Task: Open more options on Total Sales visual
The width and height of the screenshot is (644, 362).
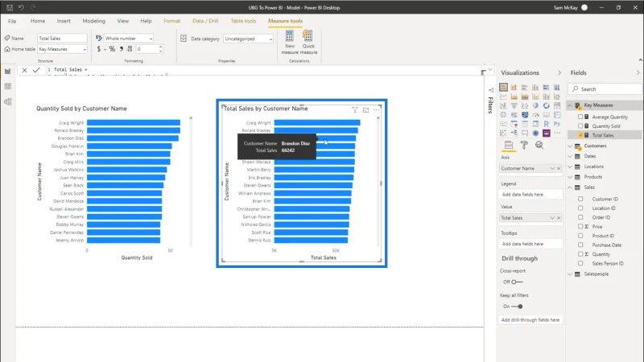Action: [x=376, y=109]
